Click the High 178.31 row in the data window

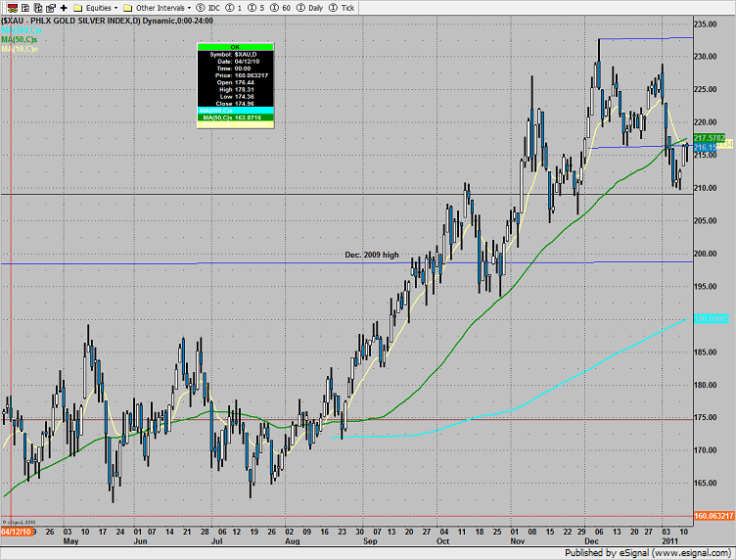tap(235, 89)
